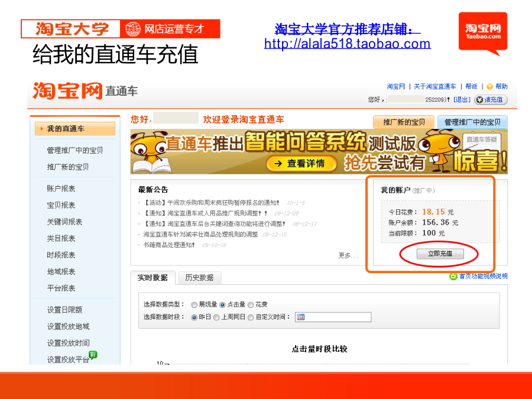Select 我的直通车 in sidebar
Viewport: 532px width, 399px height.
click(x=75, y=129)
